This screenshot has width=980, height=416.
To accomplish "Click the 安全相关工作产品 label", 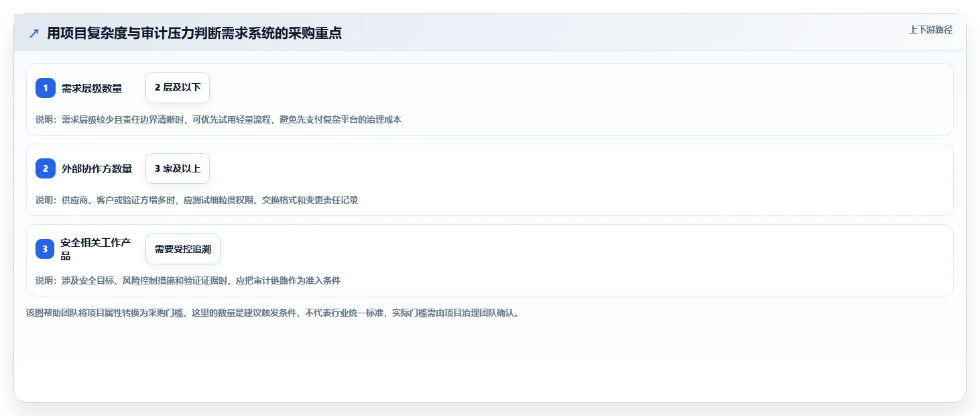I will [96, 249].
